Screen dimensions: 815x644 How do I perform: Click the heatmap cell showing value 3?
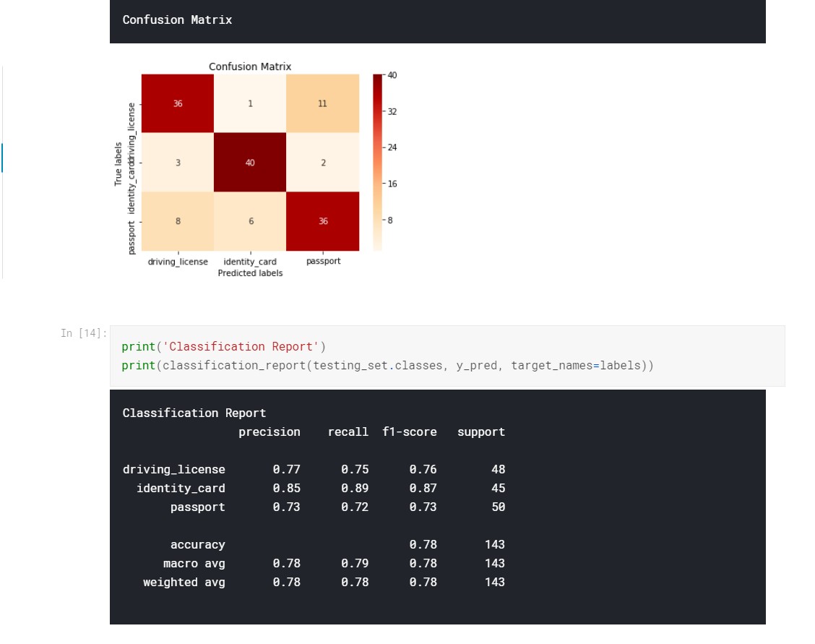(x=178, y=163)
